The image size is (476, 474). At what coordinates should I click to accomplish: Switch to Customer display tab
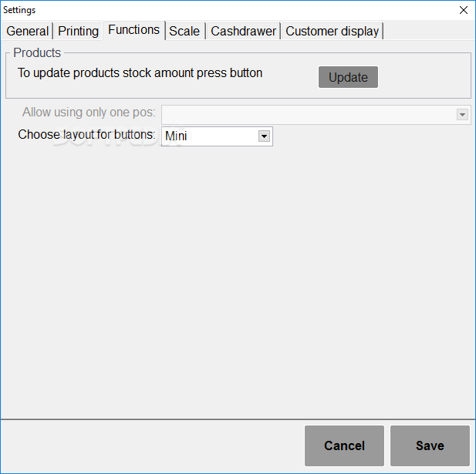332,31
